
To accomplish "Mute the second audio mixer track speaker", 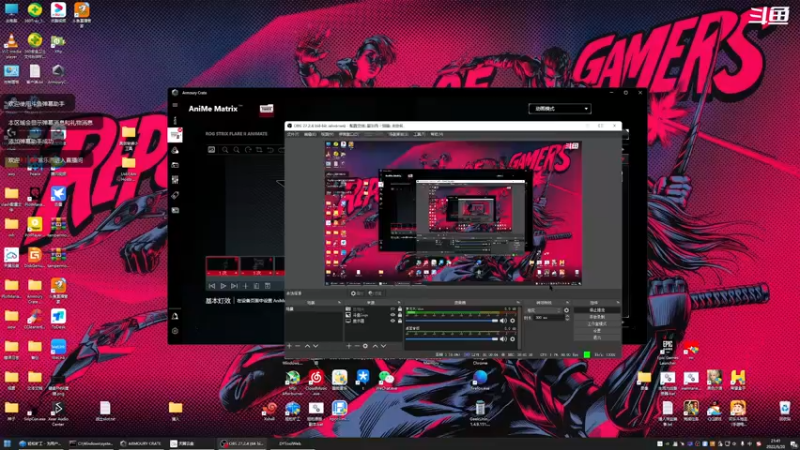I will 504,339.
